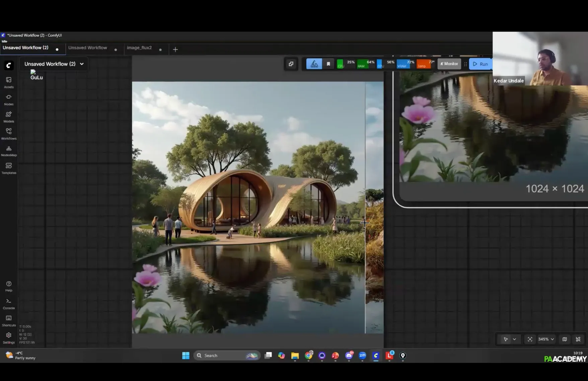Toggle the minimap display
Image resolution: width=588 pixels, height=381 pixels.
click(565, 339)
